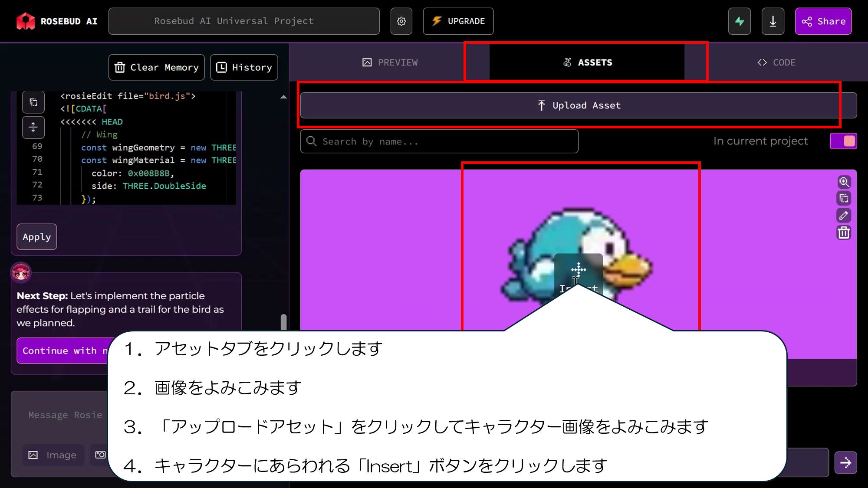Click the copy asset icon
The image size is (868, 488).
tap(844, 199)
